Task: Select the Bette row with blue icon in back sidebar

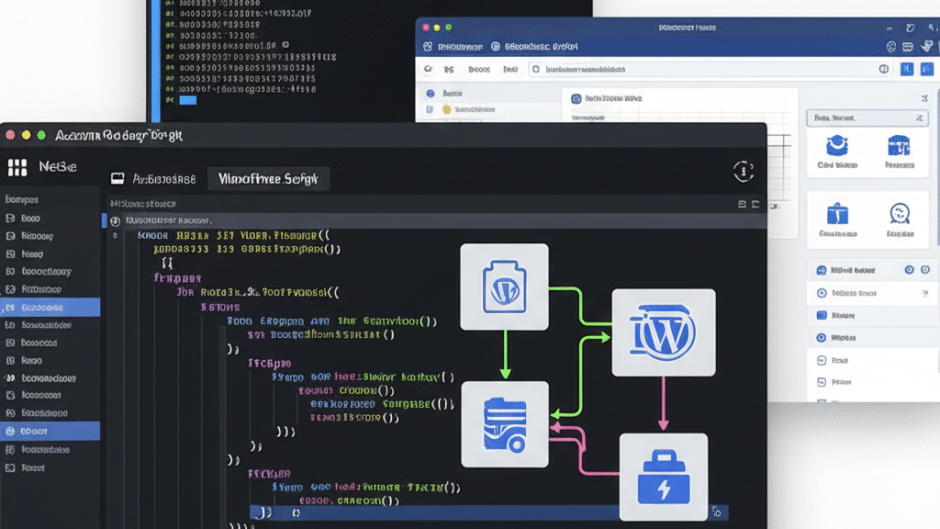Action: pyautogui.click(x=445, y=94)
